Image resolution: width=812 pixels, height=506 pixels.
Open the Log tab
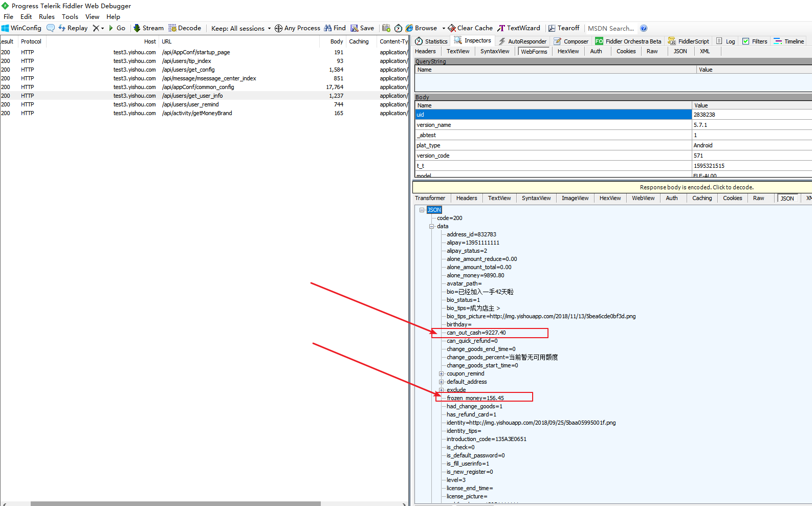coord(726,41)
